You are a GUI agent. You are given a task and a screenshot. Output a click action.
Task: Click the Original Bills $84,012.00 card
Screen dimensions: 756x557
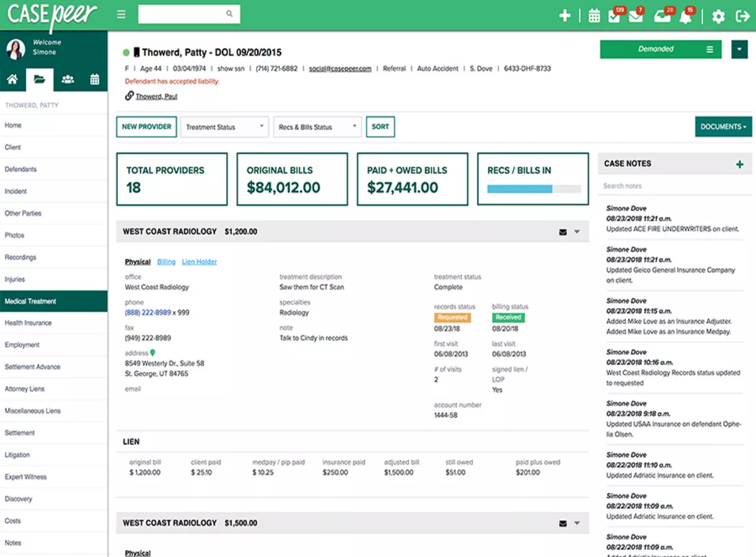click(292, 179)
